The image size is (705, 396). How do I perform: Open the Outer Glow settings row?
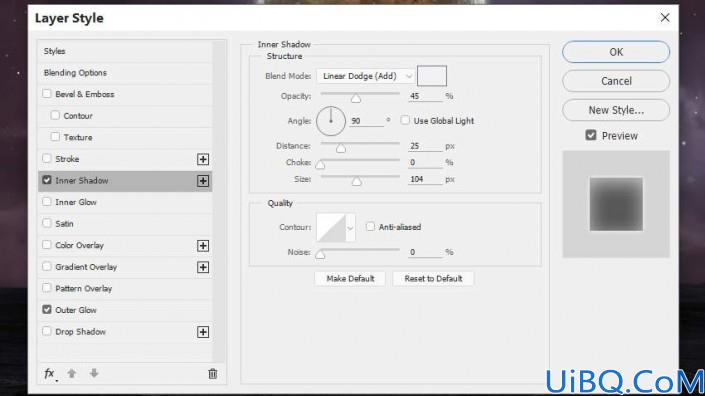125,310
